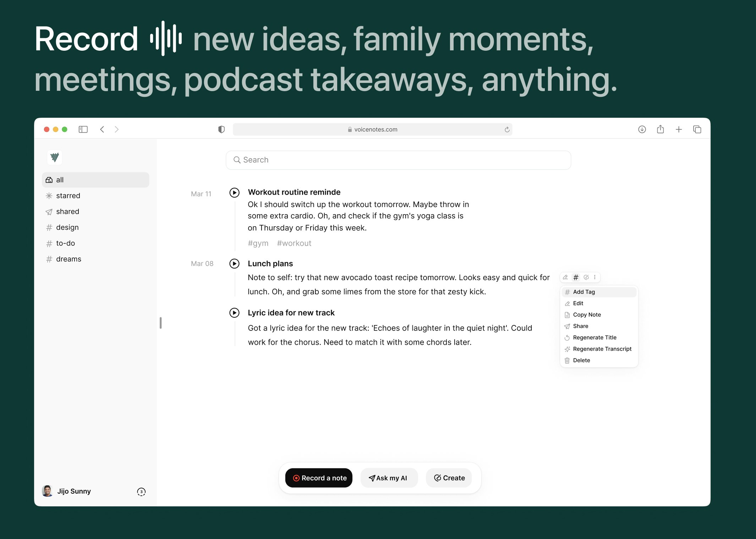This screenshot has height=539, width=756.
Task: Open the three-dot more options menu
Action: (x=595, y=277)
